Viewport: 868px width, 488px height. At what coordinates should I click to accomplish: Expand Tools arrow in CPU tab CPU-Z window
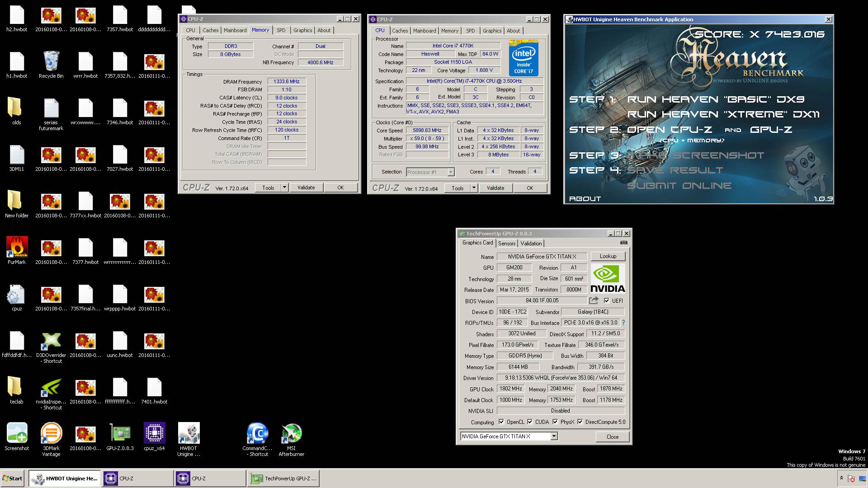(474, 188)
